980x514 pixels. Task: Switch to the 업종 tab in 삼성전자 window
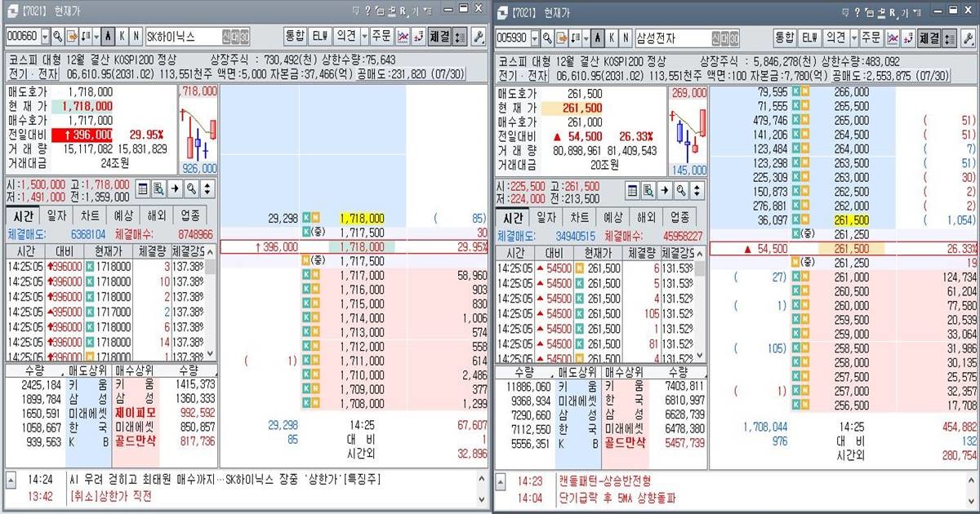coord(679,217)
